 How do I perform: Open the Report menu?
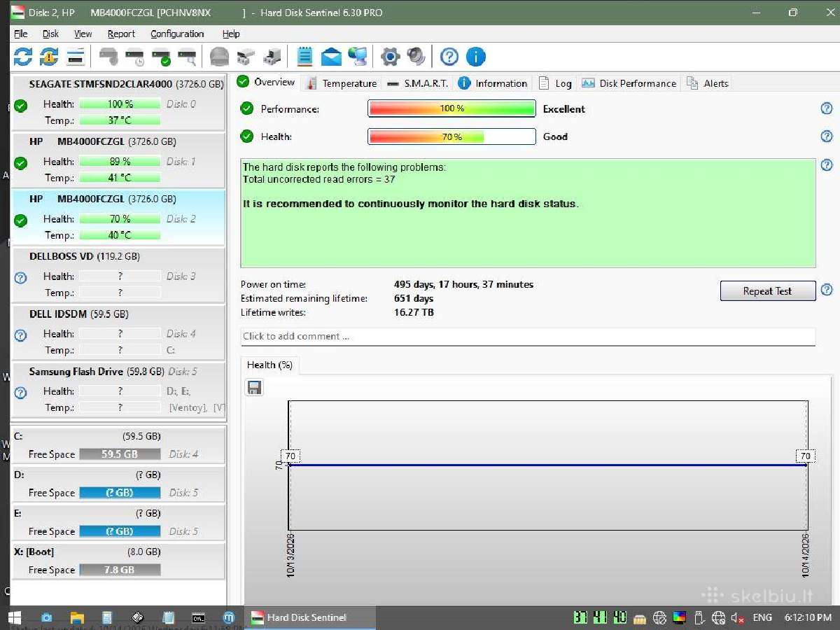pos(121,34)
